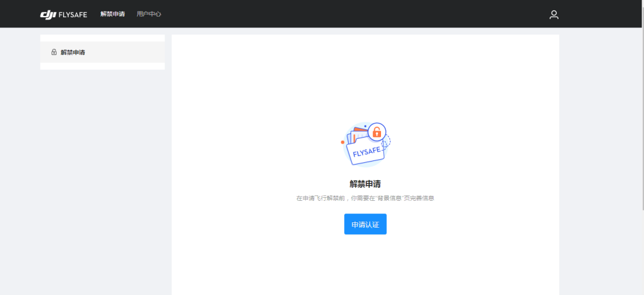The image size is (644, 295).
Task: Click the DJI FlySafe logo
Action: click(x=64, y=14)
